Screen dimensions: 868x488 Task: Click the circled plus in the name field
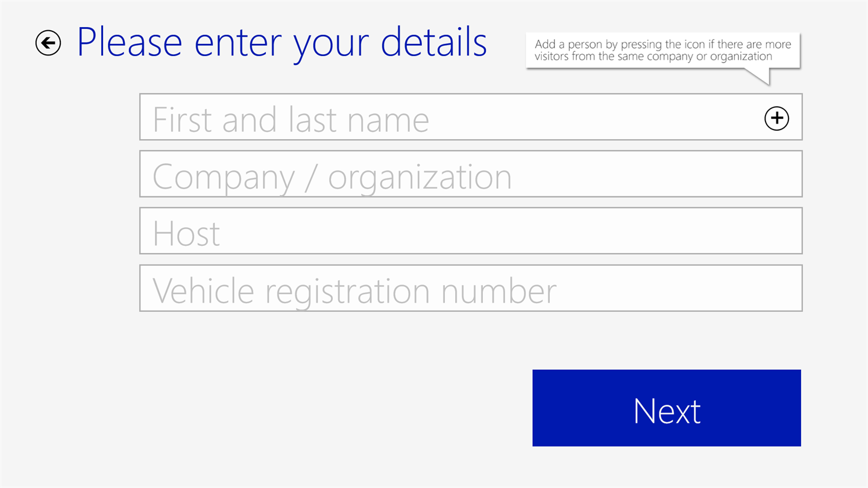point(776,118)
